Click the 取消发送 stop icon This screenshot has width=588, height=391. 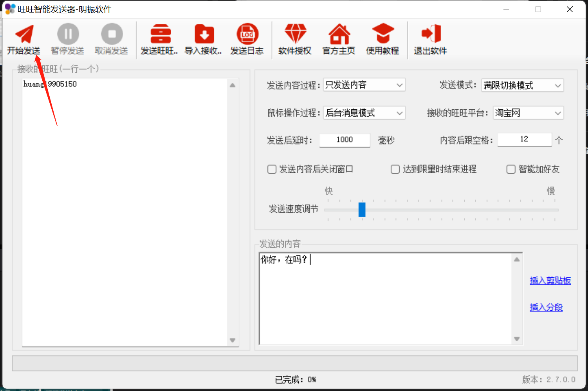pyautogui.click(x=112, y=34)
